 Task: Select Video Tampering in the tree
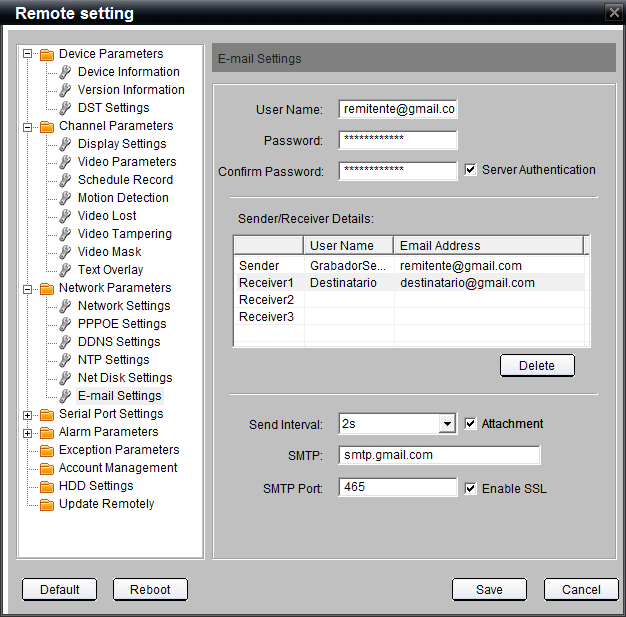coord(125,234)
